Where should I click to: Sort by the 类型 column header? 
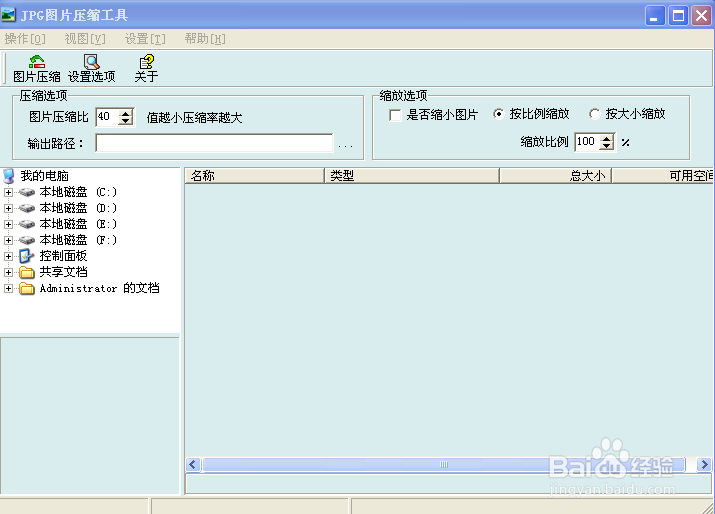412,176
